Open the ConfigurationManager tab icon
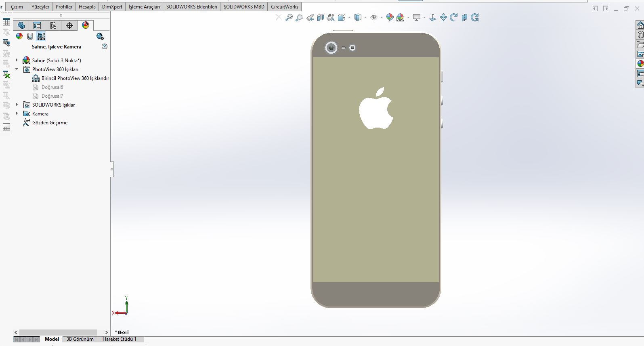Screen dimensions: 644x346 53,25
